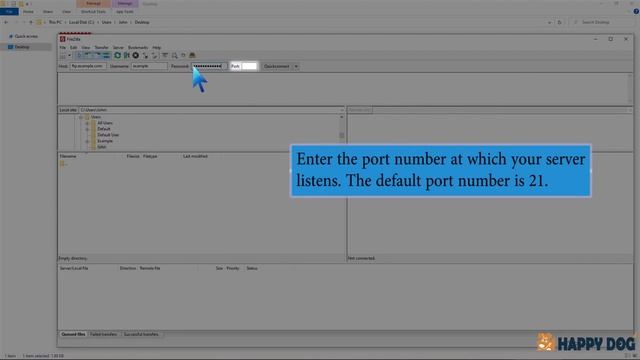This screenshot has width=640, height=360.
Task: Select Desktop in Explorer sidebar
Action: pyautogui.click(x=22, y=47)
